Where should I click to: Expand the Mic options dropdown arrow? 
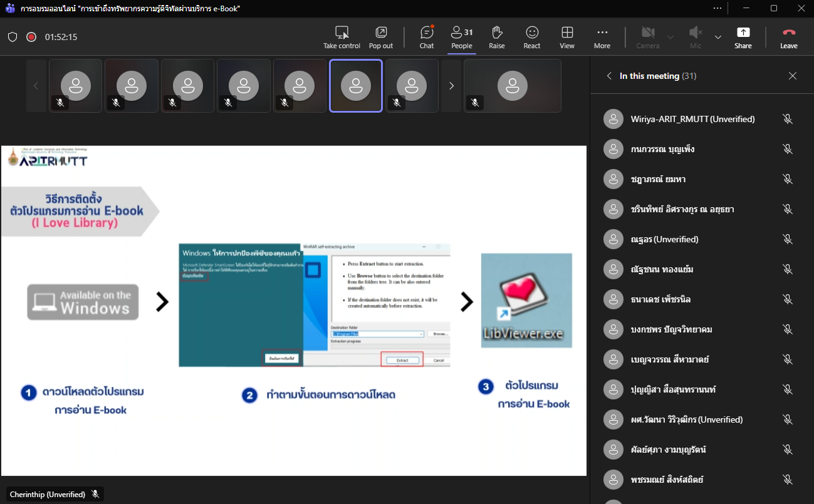click(x=718, y=37)
